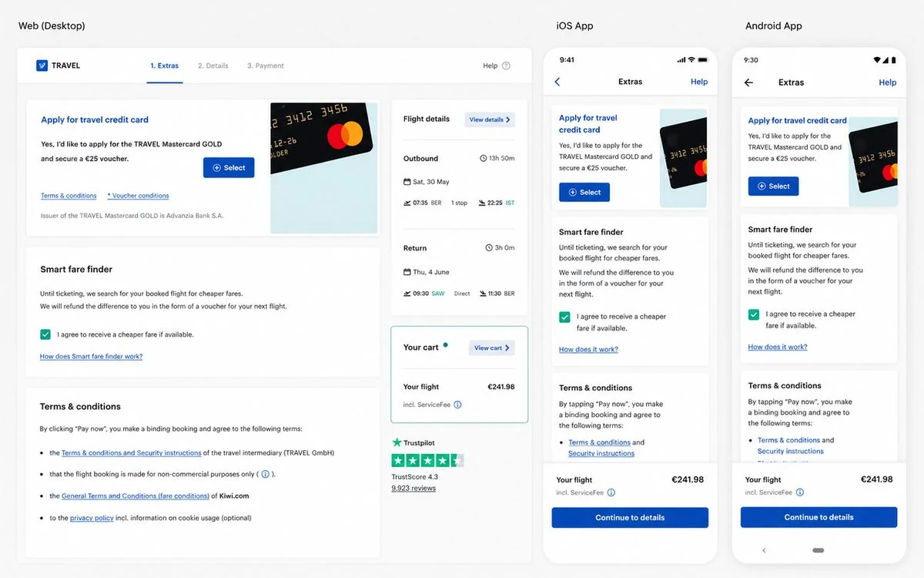This screenshot has height=578, width=924.
Task: Tap Help in iOS app header
Action: click(x=699, y=82)
